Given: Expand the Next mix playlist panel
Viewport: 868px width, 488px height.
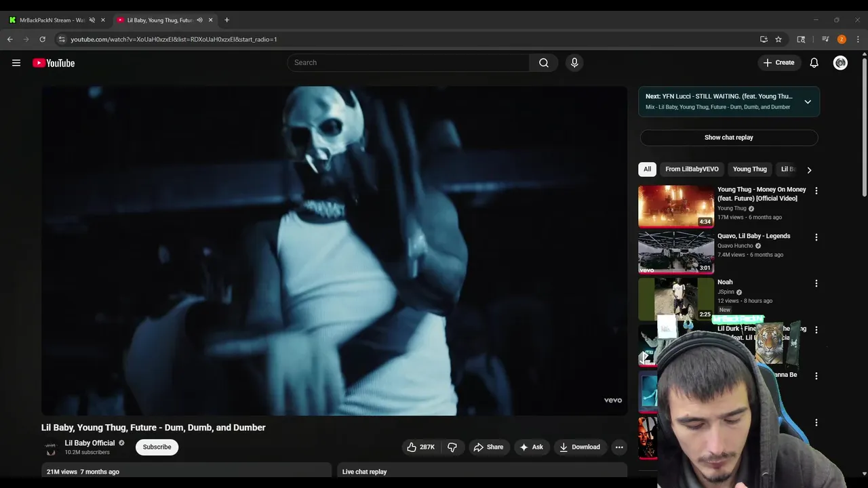Looking at the screenshot, I should [808, 102].
